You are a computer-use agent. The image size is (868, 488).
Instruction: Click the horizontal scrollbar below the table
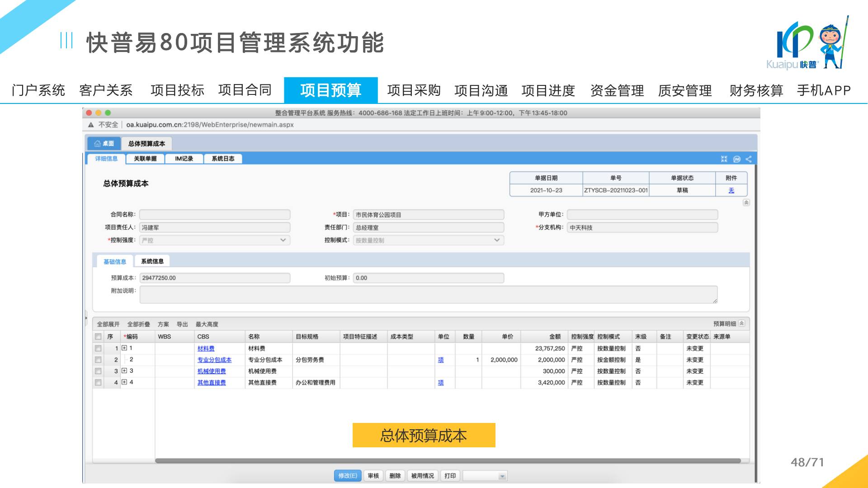pyautogui.click(x=448, y=461)
